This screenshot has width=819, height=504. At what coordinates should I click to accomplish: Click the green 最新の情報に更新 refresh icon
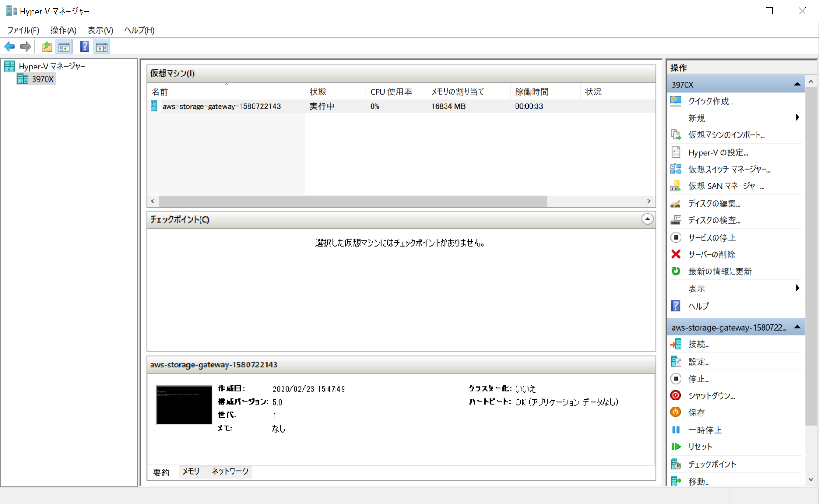click(676, 271)
